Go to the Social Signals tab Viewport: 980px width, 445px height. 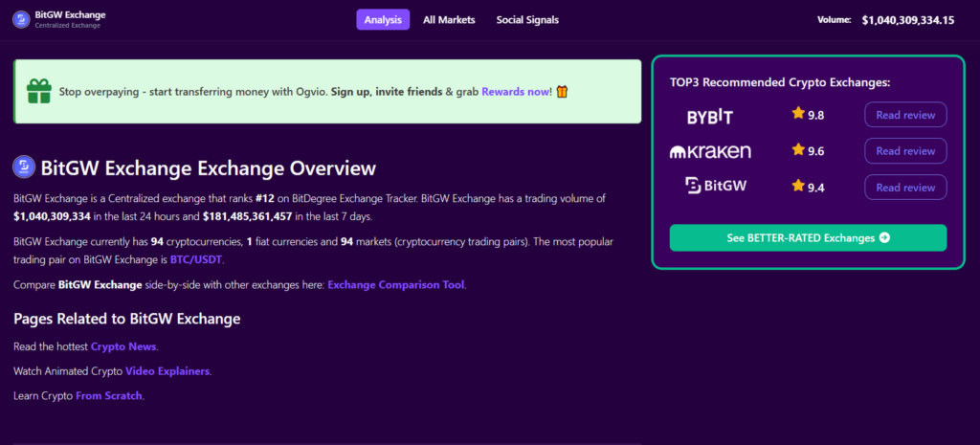(x=527, y=19)
